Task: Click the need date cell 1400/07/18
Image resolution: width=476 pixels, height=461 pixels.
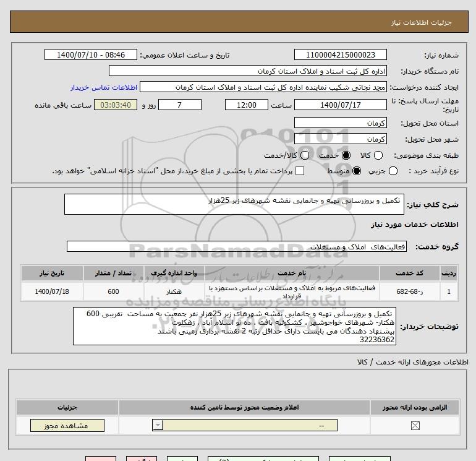Action: point(52,291)
